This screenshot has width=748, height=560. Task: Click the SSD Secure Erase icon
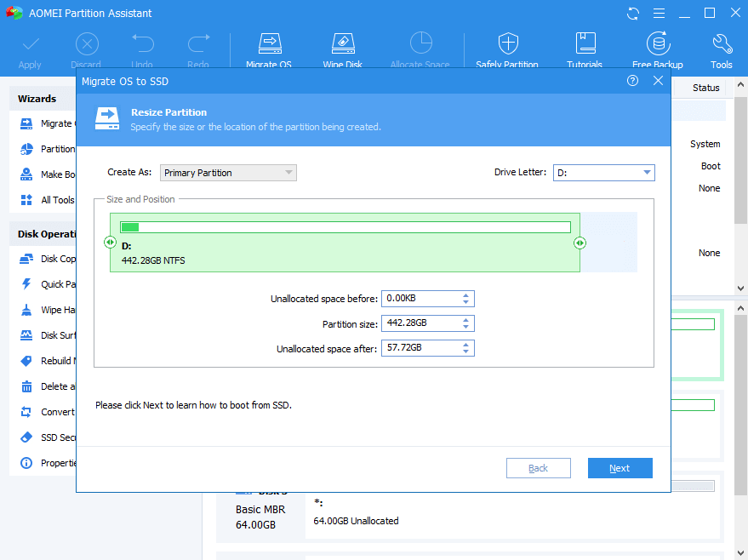tap(26, 437)
